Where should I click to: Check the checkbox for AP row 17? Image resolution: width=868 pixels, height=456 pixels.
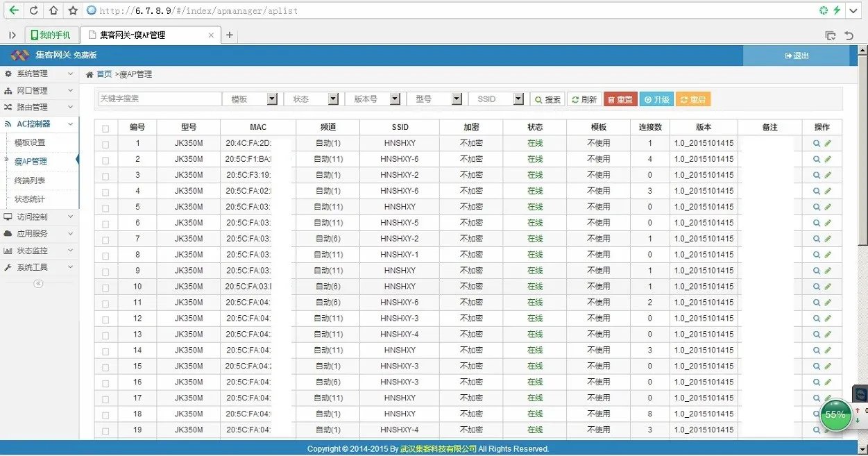[105, 400]
